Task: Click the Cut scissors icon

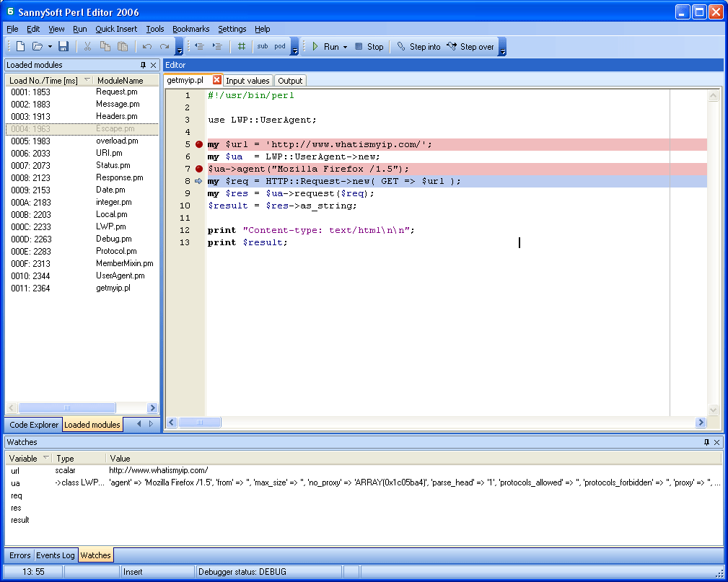Action: (87, 47)
